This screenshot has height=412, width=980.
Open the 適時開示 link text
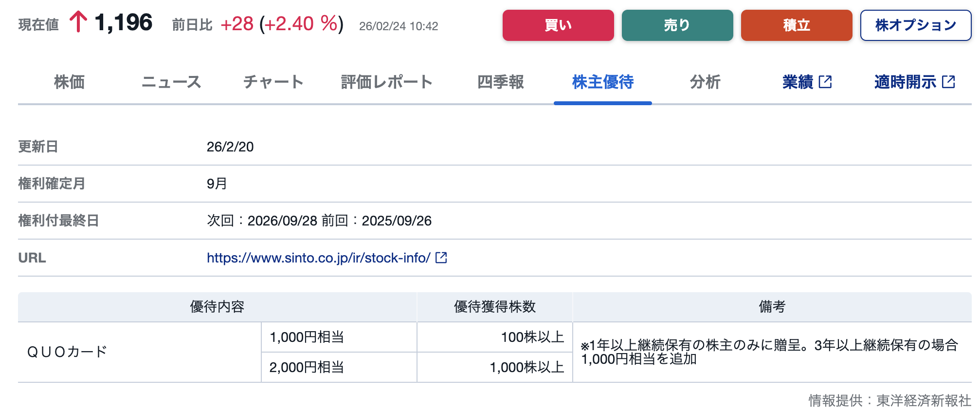905,82
